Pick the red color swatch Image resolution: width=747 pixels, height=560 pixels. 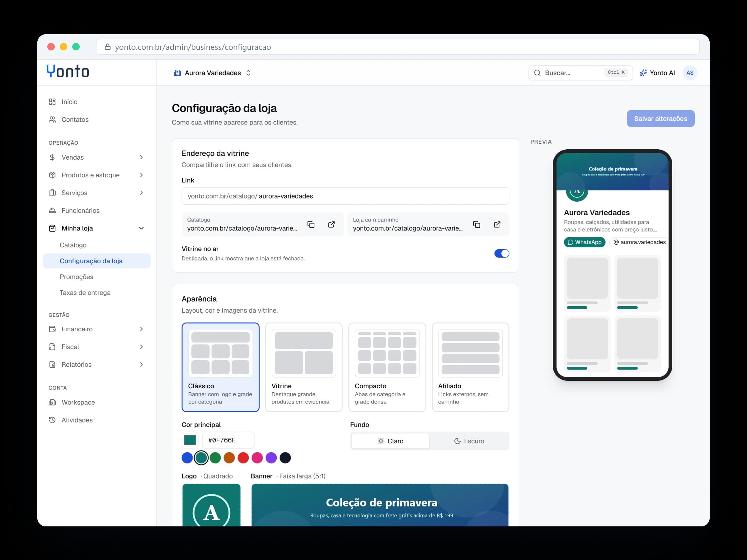coord(243,458)
